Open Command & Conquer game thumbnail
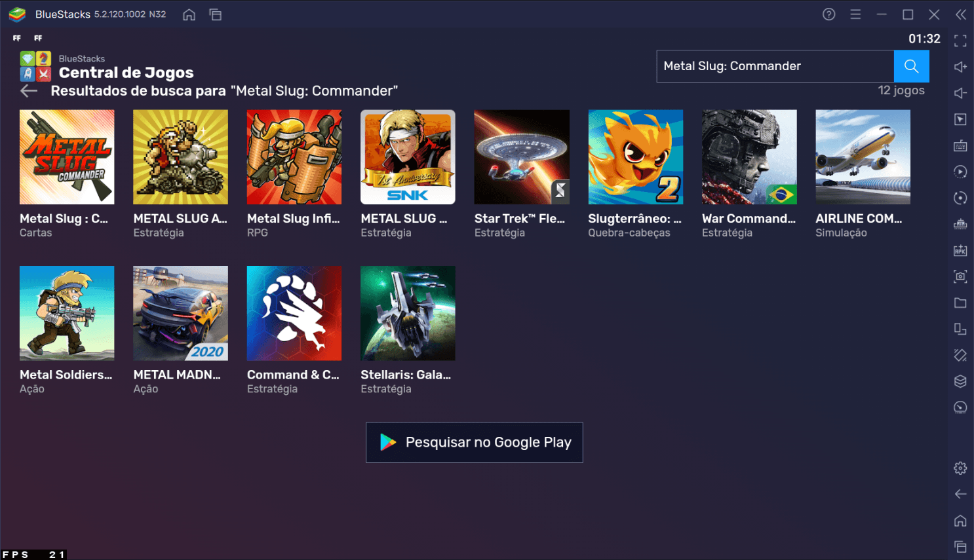The height and width of the screenshot is (560, 974). [x=294, y=313]
